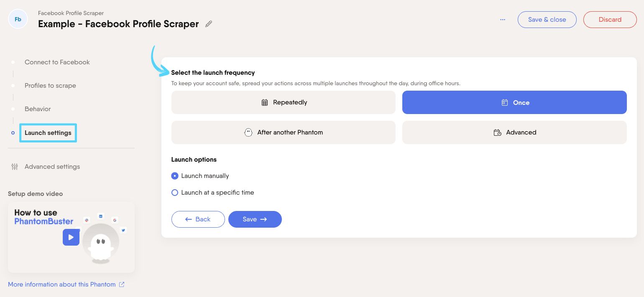The image size is (644, 297).
Task: Select Launch at a specific time
Action: pos(175,193)
